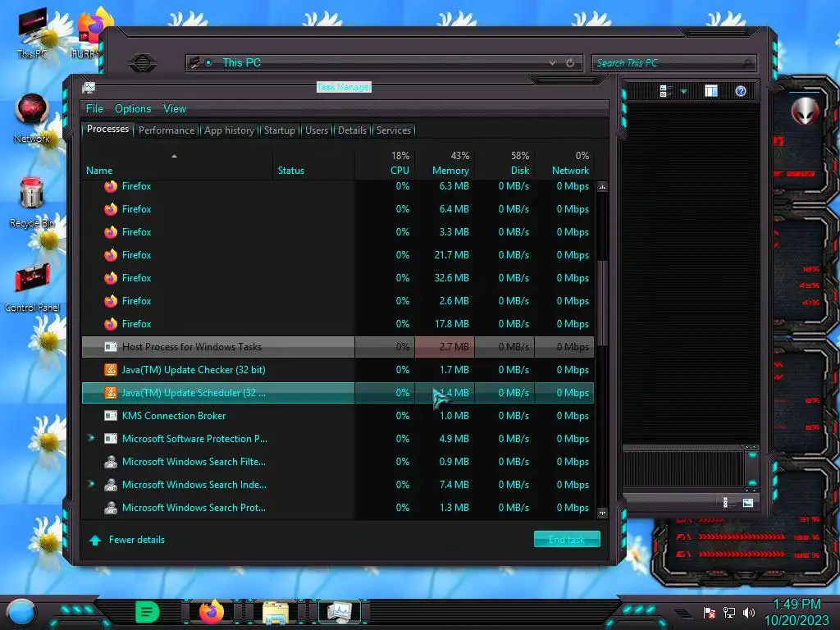This screenshot has height=630, width=840.
Task: Switch to the Startup tab
Action: (x=279, y=130)
